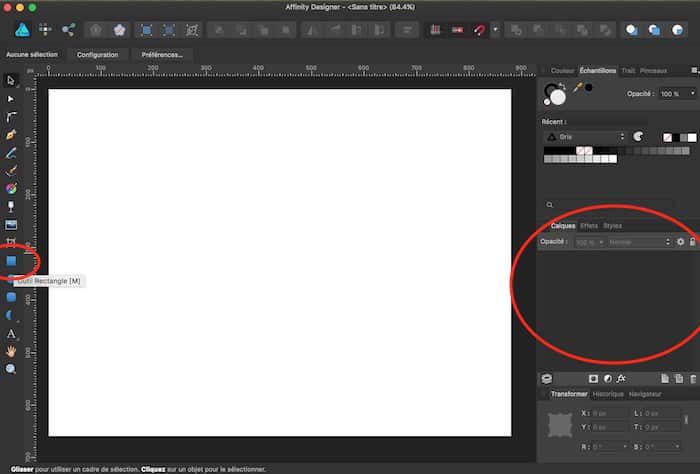Open layer settings gear in Calques

tap(680, 242)
